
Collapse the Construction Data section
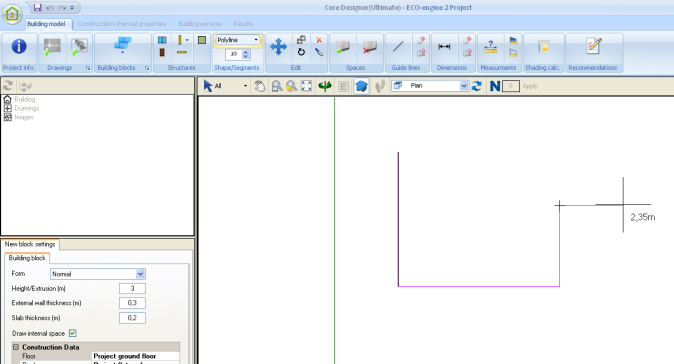pos(16,347)
